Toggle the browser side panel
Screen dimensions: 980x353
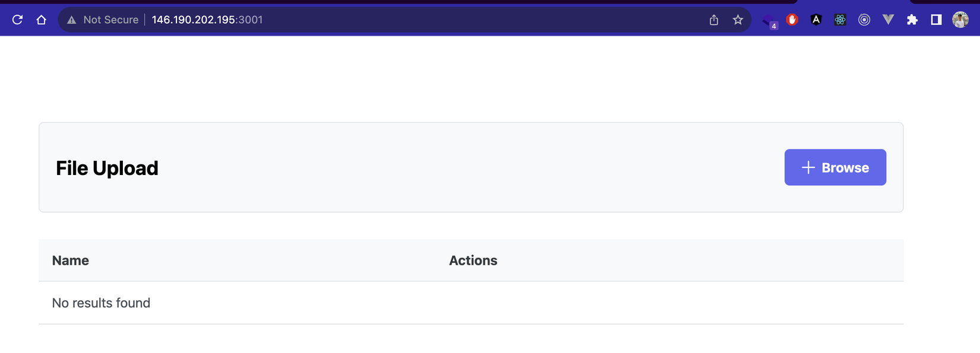point(936,20)
